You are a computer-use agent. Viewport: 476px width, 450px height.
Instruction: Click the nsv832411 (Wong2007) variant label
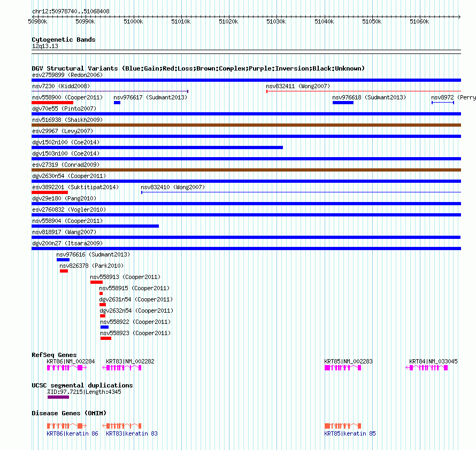tap(298, 86)
